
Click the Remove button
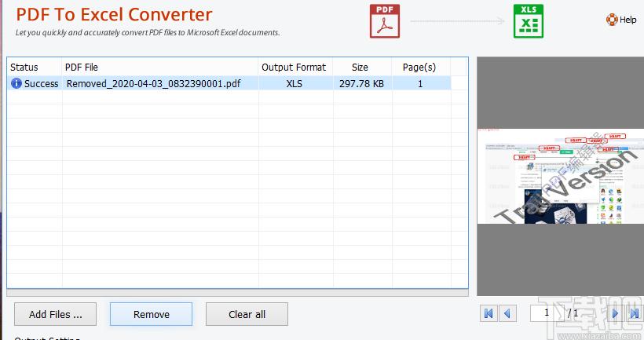(x=151, y=314)
